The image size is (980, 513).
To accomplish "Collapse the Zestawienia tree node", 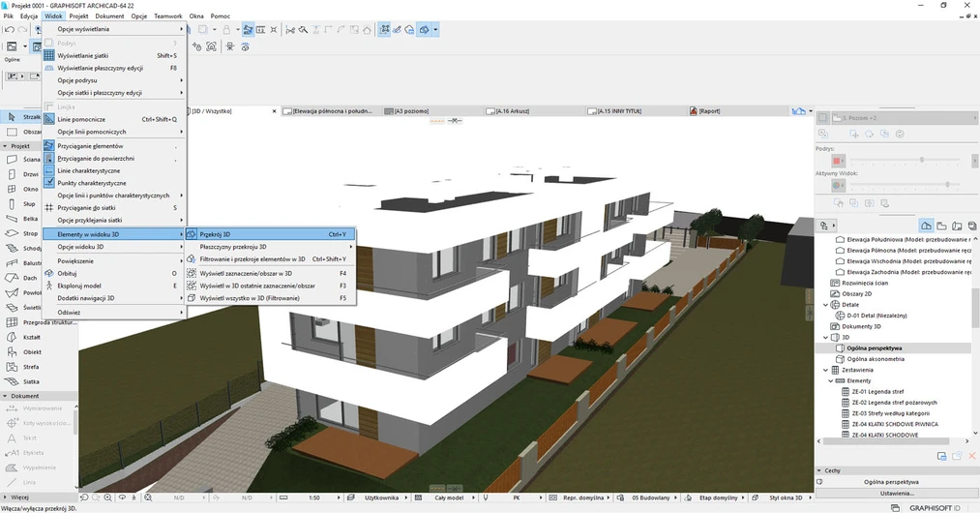I will [825, 370].
